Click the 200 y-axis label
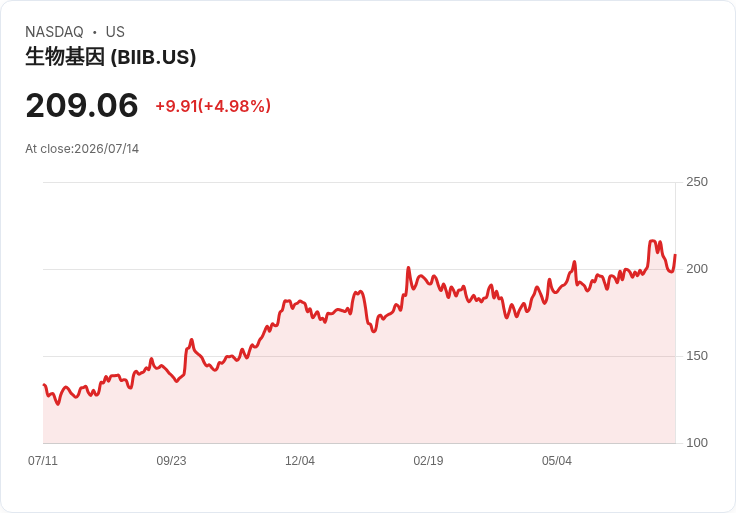Screen dimensions: 736x513 tap(697, 269)
